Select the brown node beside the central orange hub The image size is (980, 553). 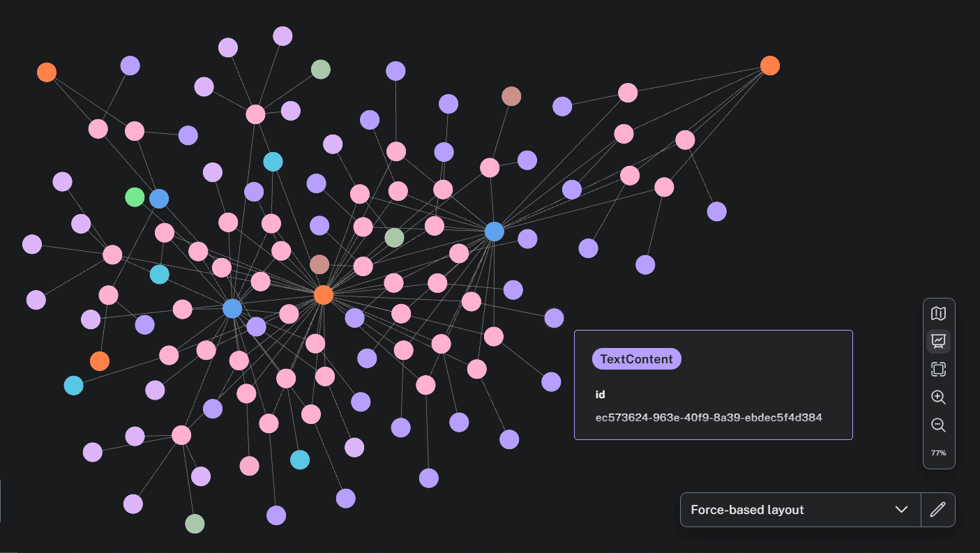[319, 264]
